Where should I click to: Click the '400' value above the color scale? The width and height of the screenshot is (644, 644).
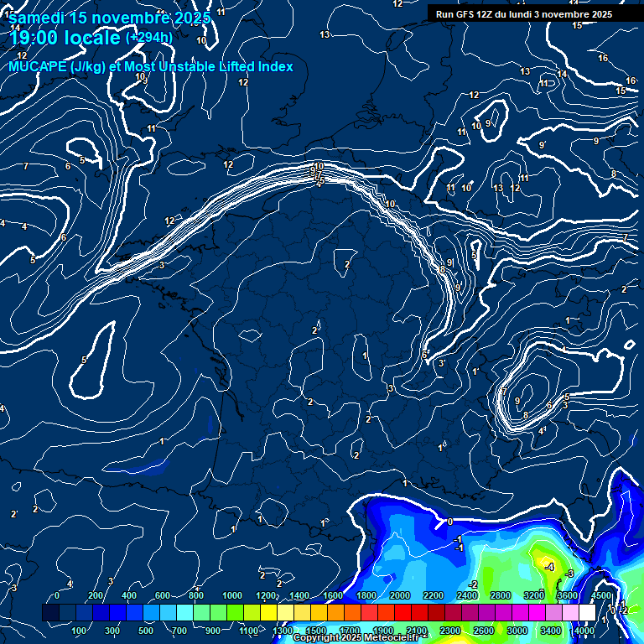tap(129, 595)
